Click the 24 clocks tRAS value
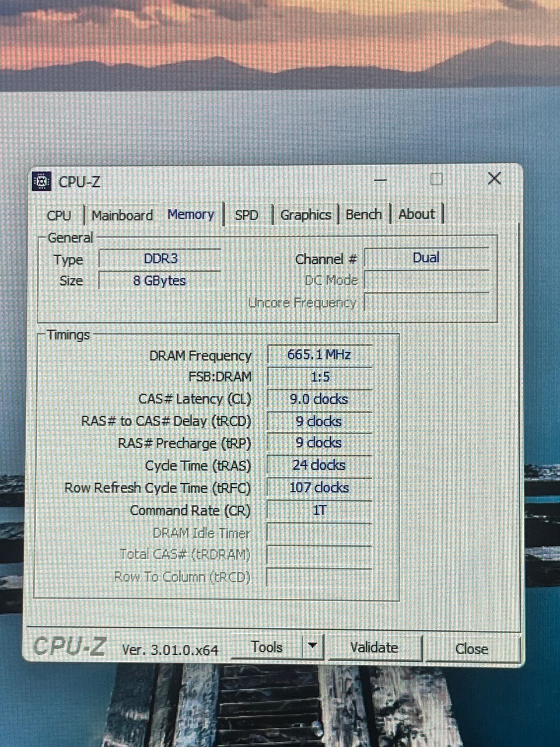The width and height of the screenshot is (560, 747). click(x=320, y=465)
